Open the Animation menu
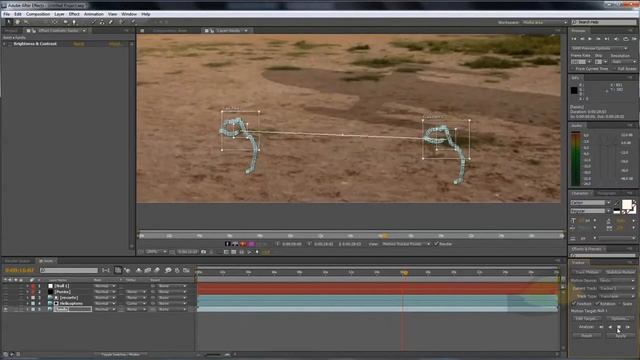Screen dimensions: 640x360 coord(94,14)
